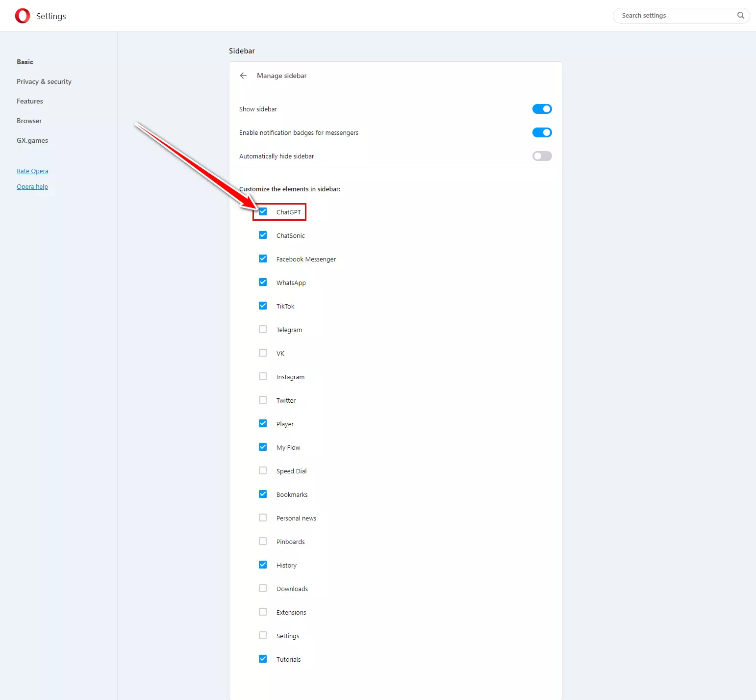Click the Tutorials label text

(x=289, y=659)
